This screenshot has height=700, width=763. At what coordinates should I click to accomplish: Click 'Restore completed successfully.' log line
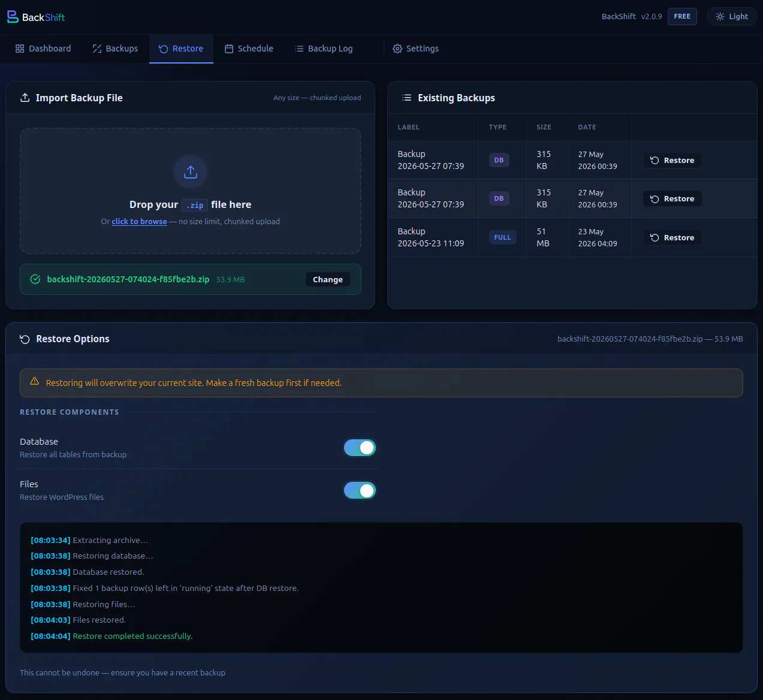click(x=132, y=636)
